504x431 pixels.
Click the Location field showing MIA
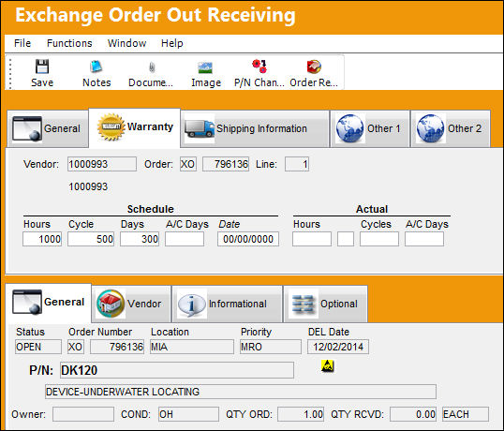pos(192,347)
